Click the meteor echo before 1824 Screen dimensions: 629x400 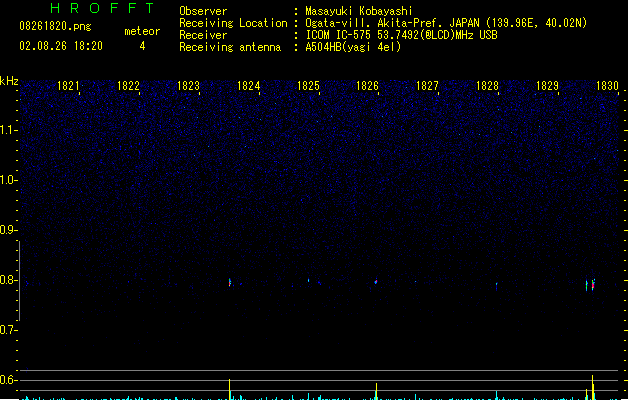(230, 282)
